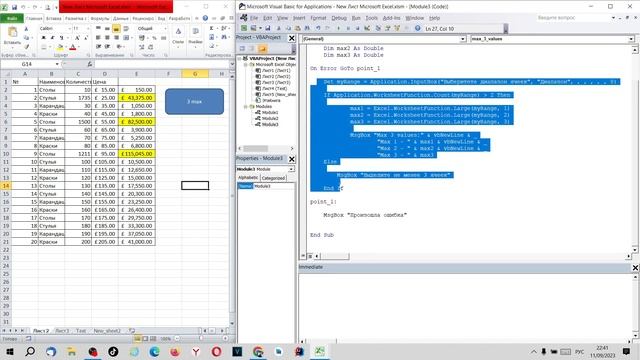Select ЭтаКнига in project tree
Screen dimensions: 640x360
[271, 100]
